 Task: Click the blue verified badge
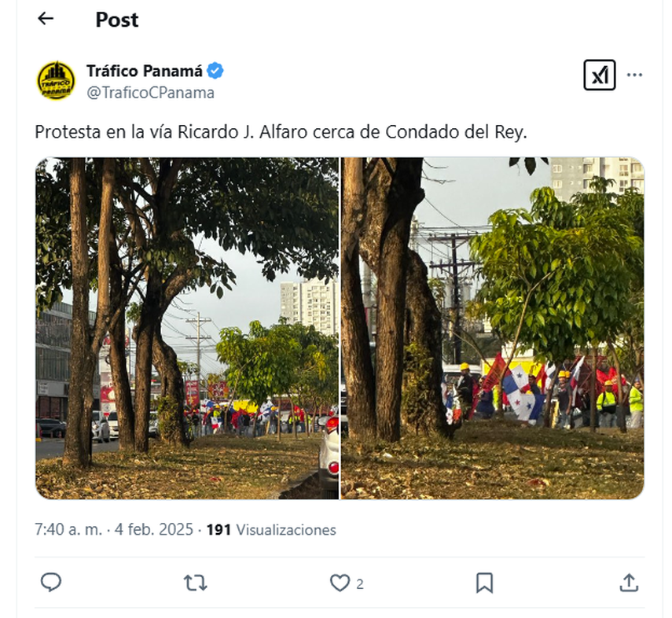tap(215, 71)
